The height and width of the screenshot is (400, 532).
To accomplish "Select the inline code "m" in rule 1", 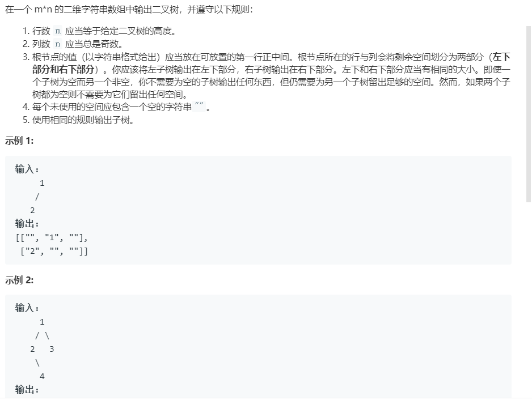I will click(58, 31).
